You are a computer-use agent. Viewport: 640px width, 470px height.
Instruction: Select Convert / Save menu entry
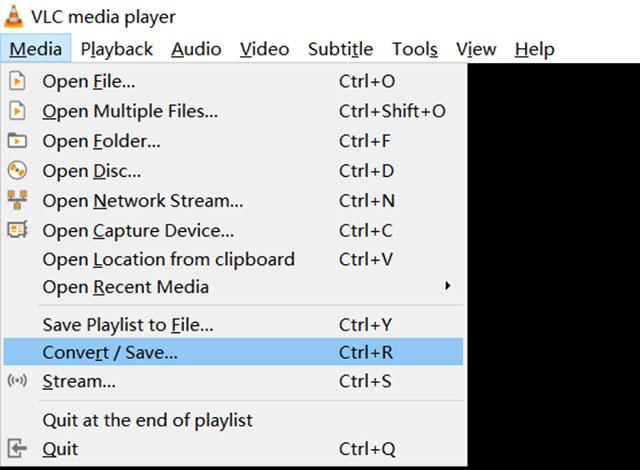pyautogui.click(x=110, y=352)
